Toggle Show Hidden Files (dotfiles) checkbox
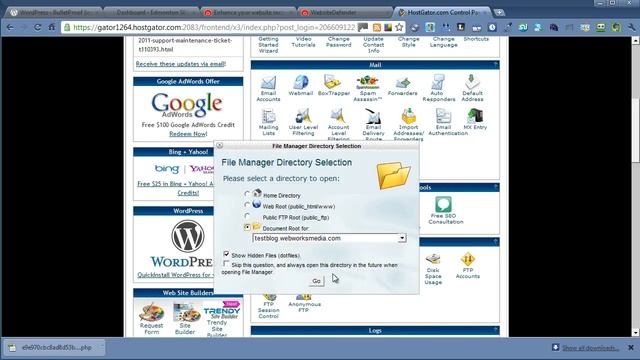 coord(226,254)
